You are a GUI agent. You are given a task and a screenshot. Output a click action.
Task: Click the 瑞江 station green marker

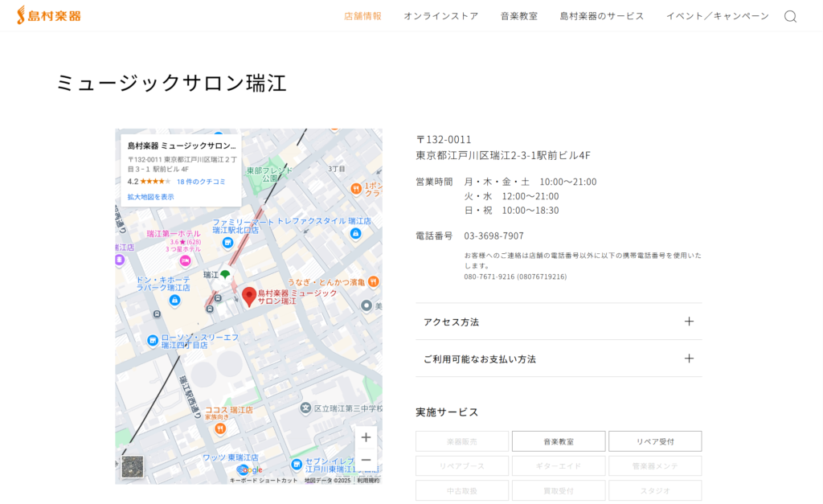pos(225,274)
